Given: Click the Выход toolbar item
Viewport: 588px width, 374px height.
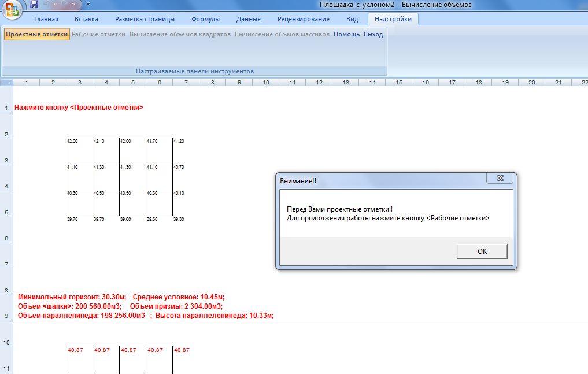Looking at the screenshot, I should pos(373,34).
